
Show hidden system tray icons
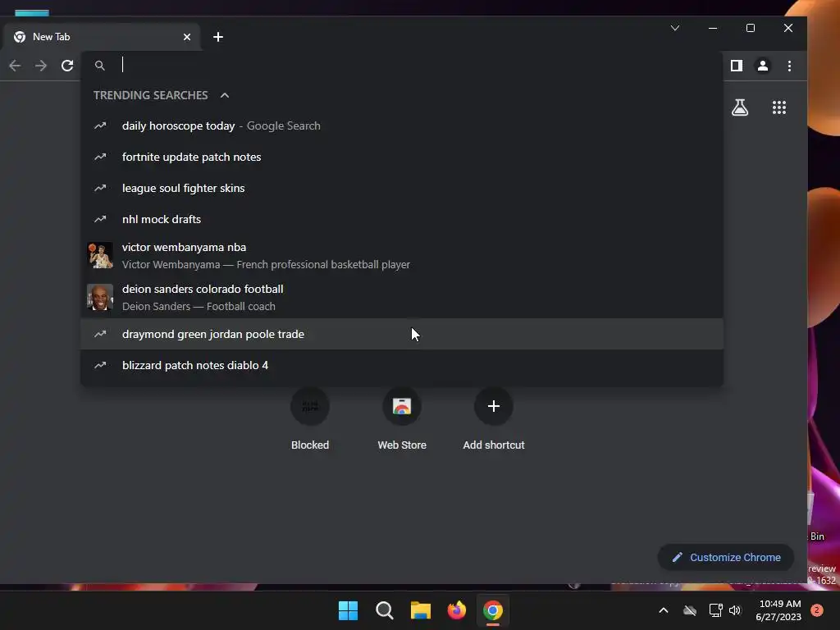click(x=663, y=610)
